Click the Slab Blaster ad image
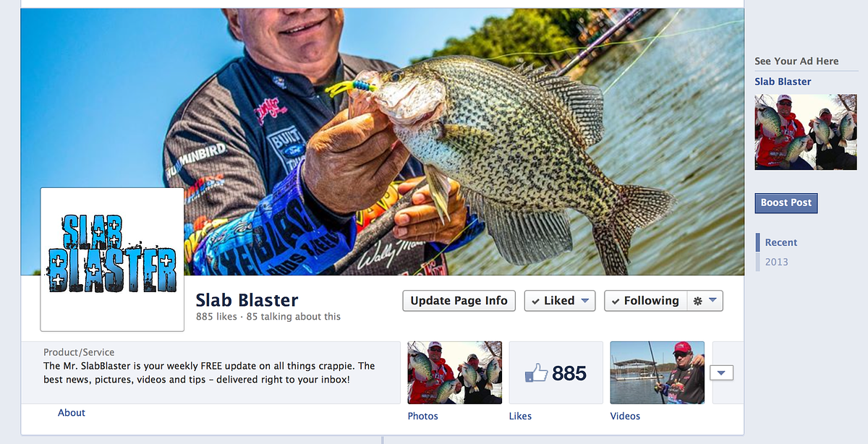The width and height of the screenshot is (868, 444). point(805,132)
